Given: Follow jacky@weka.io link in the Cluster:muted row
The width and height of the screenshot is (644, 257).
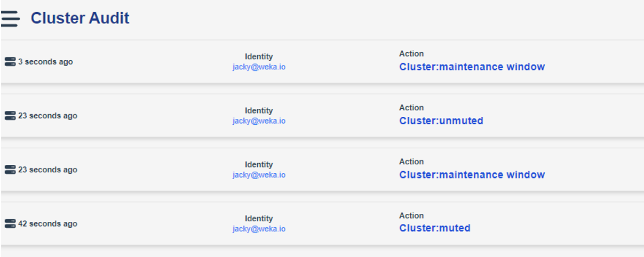Looking at the screenshot, I should click(259, 229).
